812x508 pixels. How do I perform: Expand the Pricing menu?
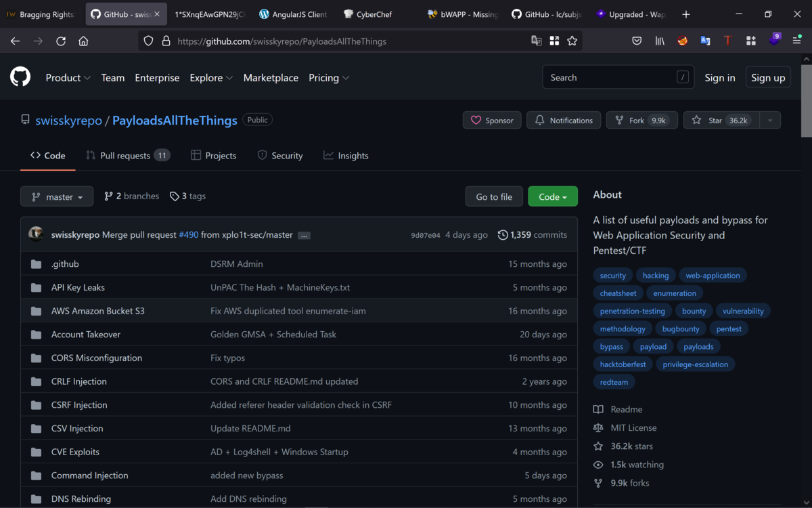pos(329,78)
